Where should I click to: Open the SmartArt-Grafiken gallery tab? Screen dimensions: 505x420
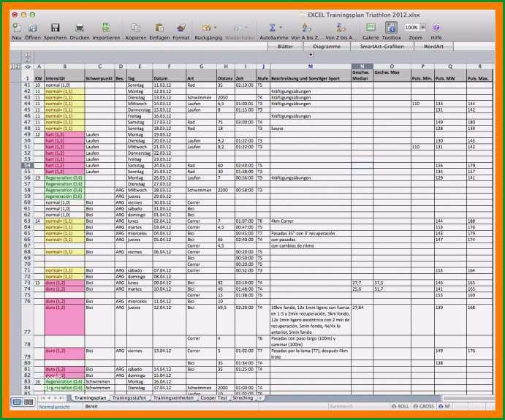381,46
